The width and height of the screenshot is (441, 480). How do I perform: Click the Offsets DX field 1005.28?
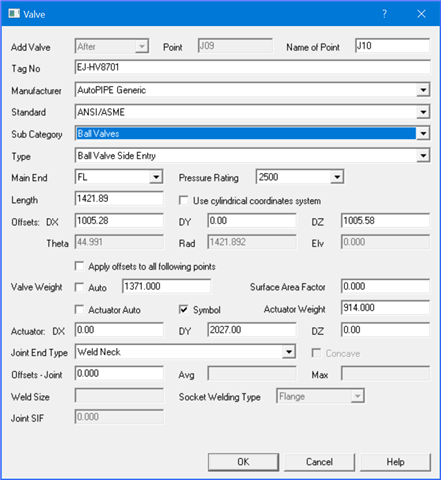pyautogui.click(x=119, y=221)
